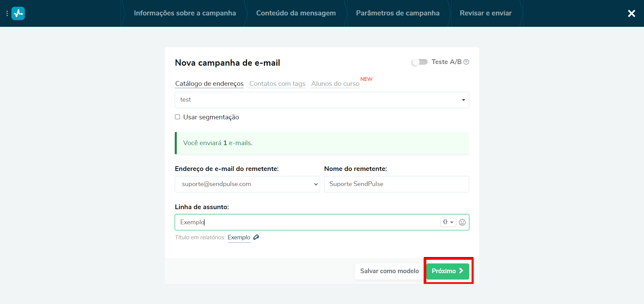Image resolution: width=644 pixels, height=304 pixels.
Task: Go to the Informações sobre a campanha step
Action: tap(185, 13)
